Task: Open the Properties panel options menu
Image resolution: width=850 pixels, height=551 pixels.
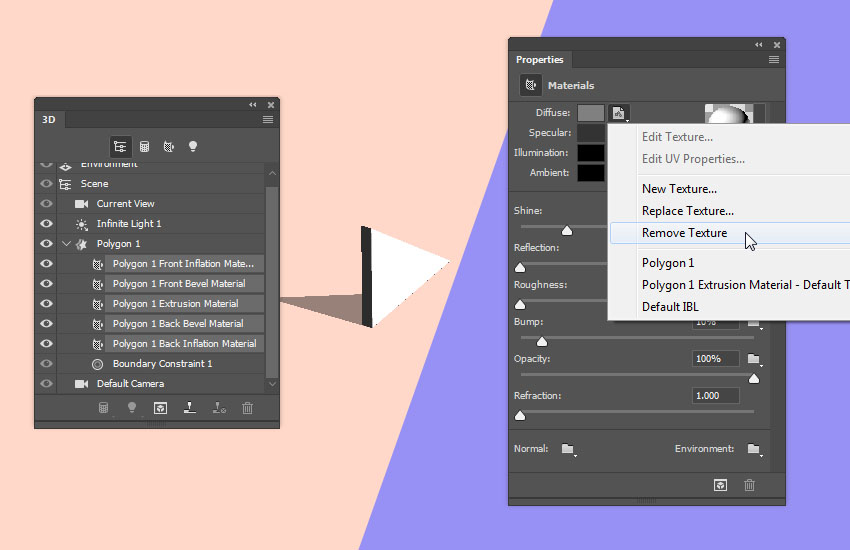Action: click(x=774, y=60)
